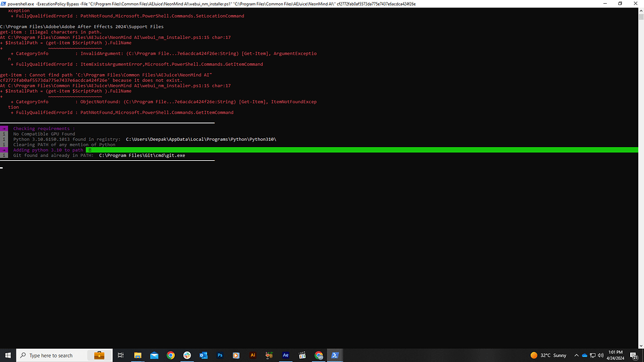Viewport: 644px width, 362px height.
Task: Open File Explorer from the taskbar
Action: (x=137, y=355)
